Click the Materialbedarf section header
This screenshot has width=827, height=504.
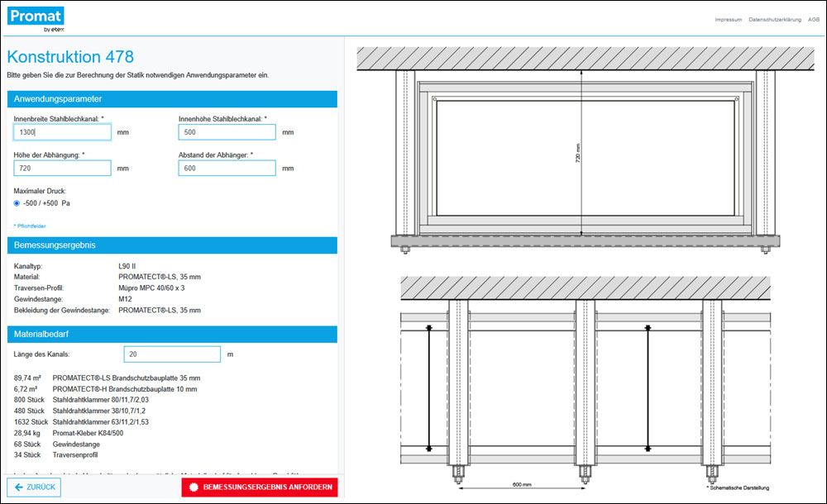pyautogui.click(x=172, y=334)
